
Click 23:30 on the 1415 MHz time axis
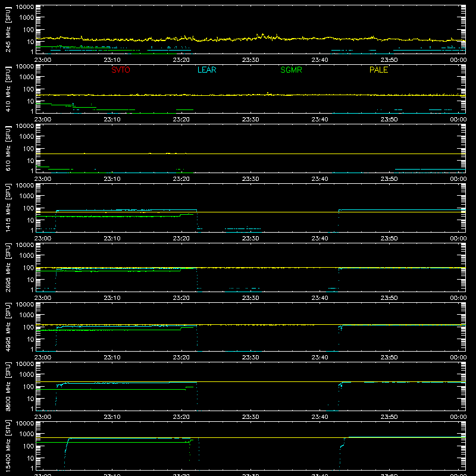[x=250, y=239]
